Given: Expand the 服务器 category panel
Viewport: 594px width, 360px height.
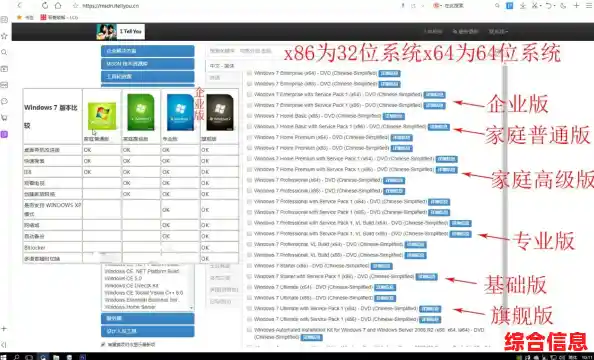Looking at the screenshot, I should (148, 318).
